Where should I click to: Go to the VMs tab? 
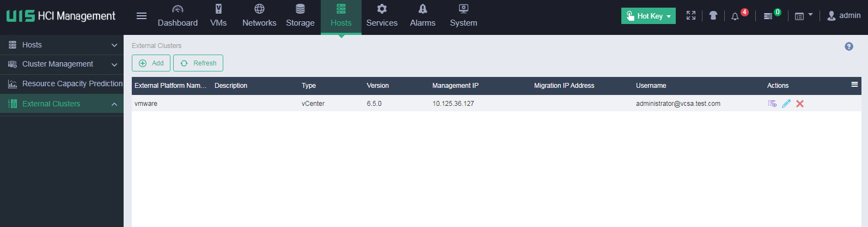218,16
